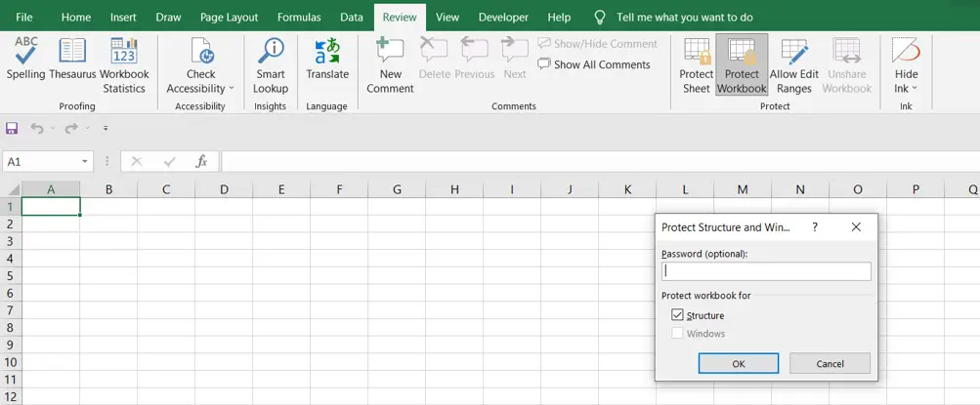Switch to the Formulas tab
The width and height of the screenshot is (980, 405).
[299, 18]
